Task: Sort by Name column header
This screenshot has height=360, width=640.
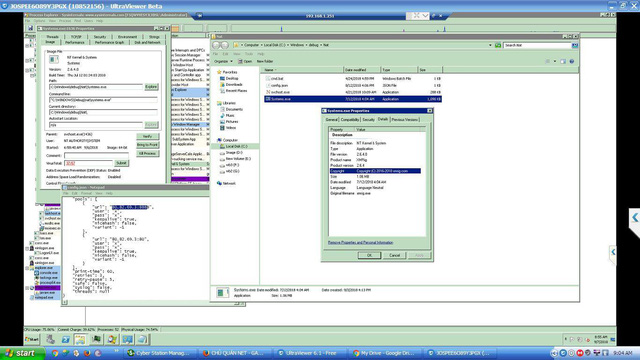Action: point(302,70)
